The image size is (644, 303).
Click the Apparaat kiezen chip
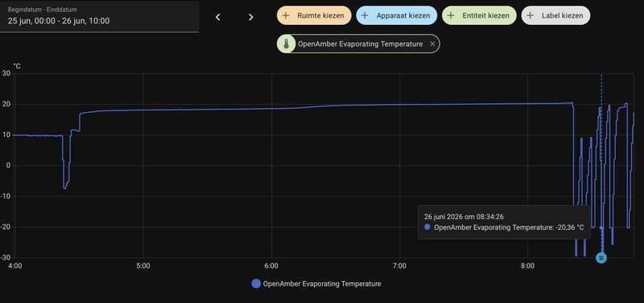coord(397,15)
